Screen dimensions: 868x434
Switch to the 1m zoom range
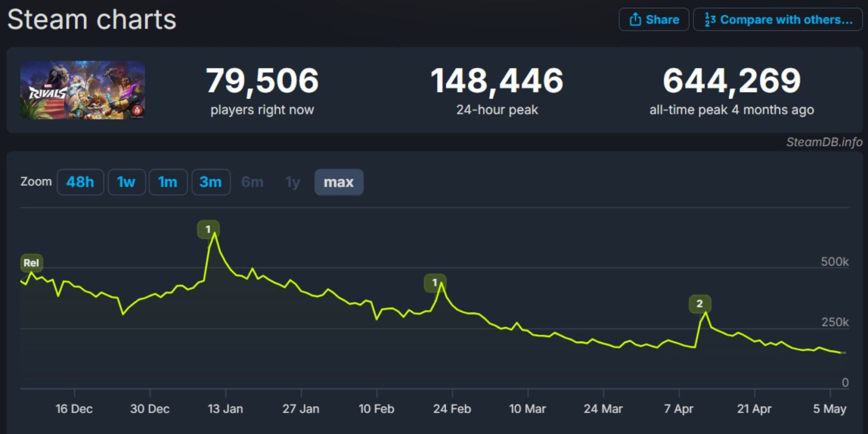tap(168, 182)
